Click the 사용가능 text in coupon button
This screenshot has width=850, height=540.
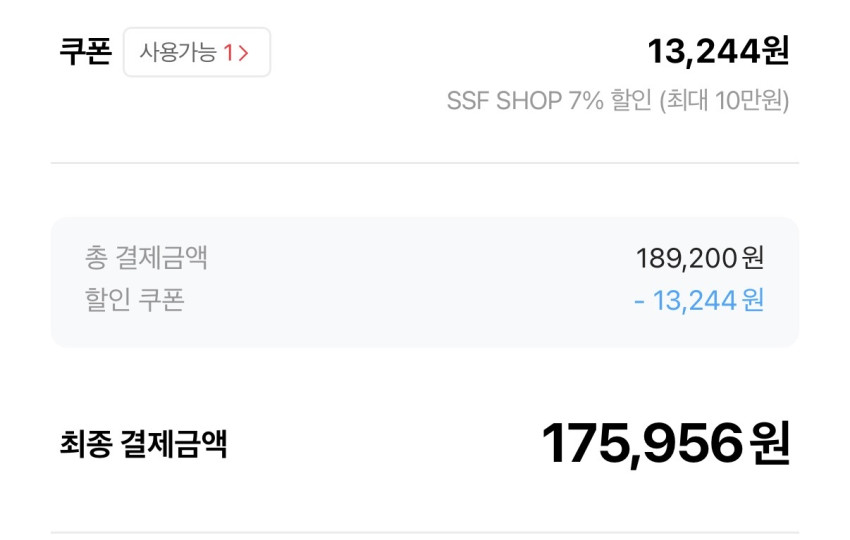click(179, 53)
